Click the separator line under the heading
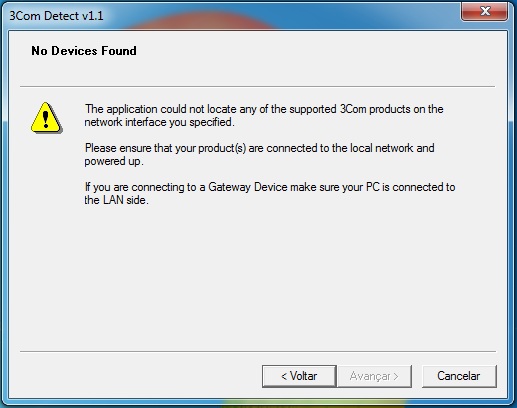Viewport: 517px width, 408px height. point(257,86)
